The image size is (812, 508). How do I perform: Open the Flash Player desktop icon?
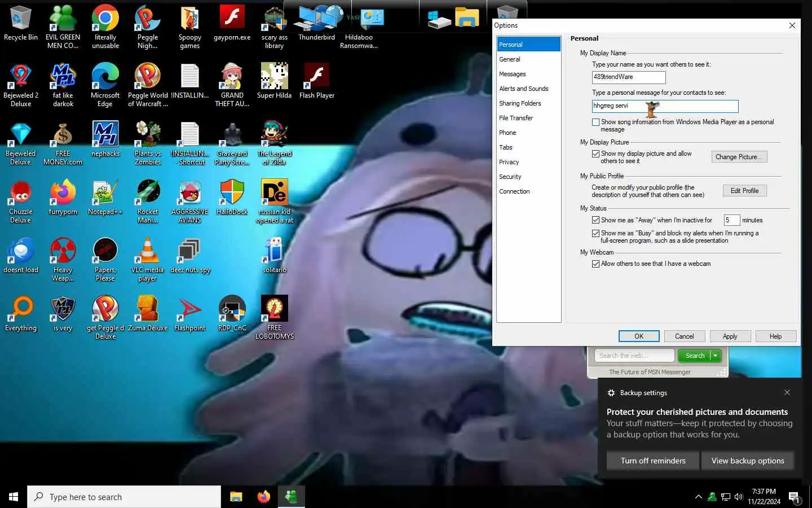[317, 81]
